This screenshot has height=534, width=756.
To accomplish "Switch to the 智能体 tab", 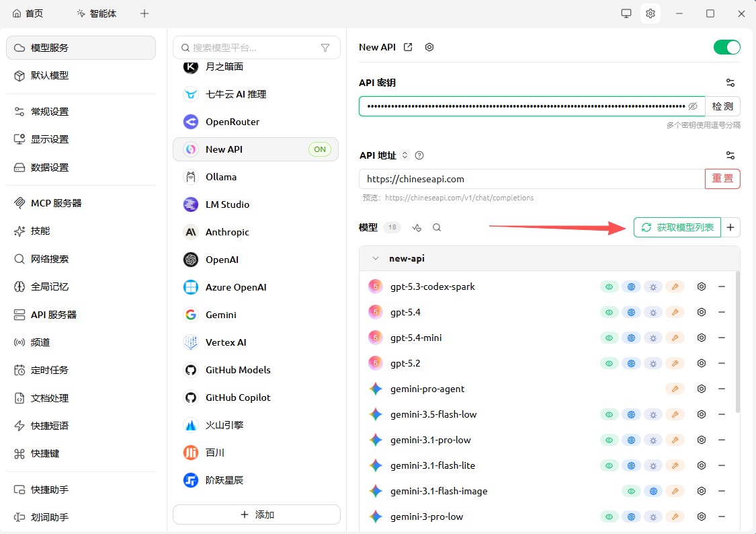I will [x=97, y=13].
